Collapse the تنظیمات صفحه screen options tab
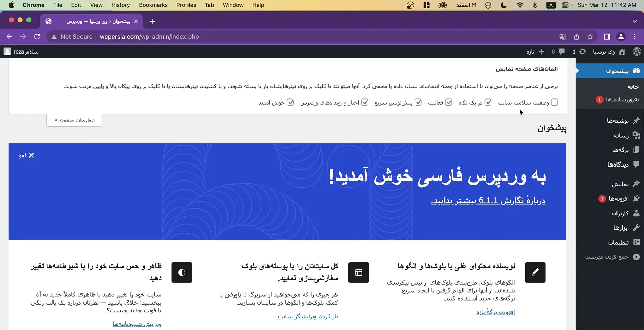 pyautogui.click(x=74, y=120)
